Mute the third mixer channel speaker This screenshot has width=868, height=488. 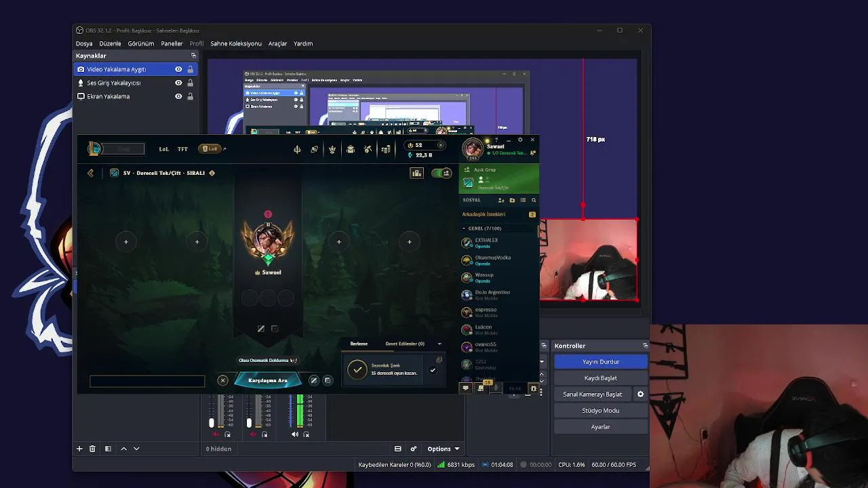click(x=295, y=434)
